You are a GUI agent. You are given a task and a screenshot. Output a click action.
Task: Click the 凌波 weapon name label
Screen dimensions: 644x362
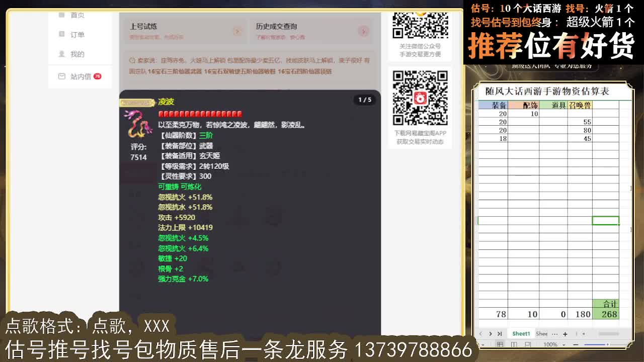(x=166, y=102)
